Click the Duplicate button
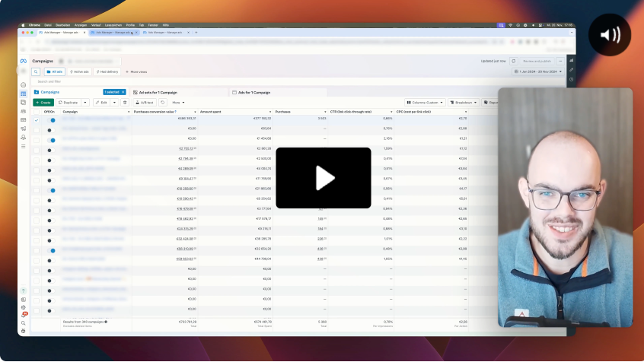Screen dimensions: 644x362 tap(69, 103)
